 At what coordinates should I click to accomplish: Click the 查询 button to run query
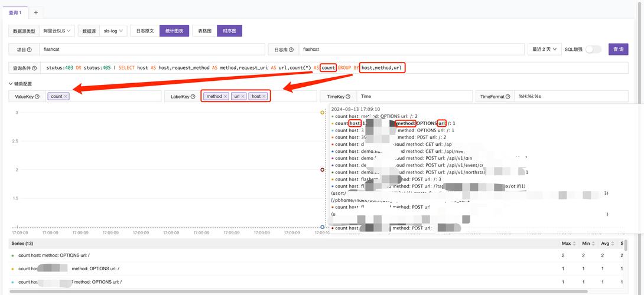coord(618,50)
